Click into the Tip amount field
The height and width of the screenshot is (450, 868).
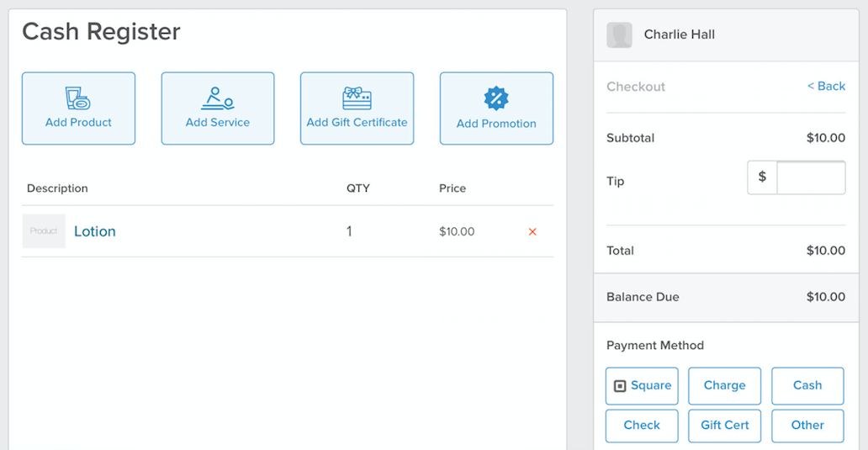pyautogui.click(x=811, y=177)
